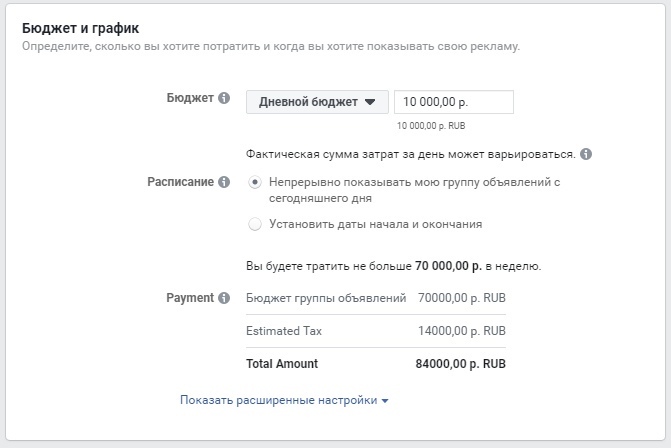This screenshot has width=671, height=448.
Task: Click the budget amount field 10 000,00 р.
Action: pyautogui.click(x=454, y=102)
